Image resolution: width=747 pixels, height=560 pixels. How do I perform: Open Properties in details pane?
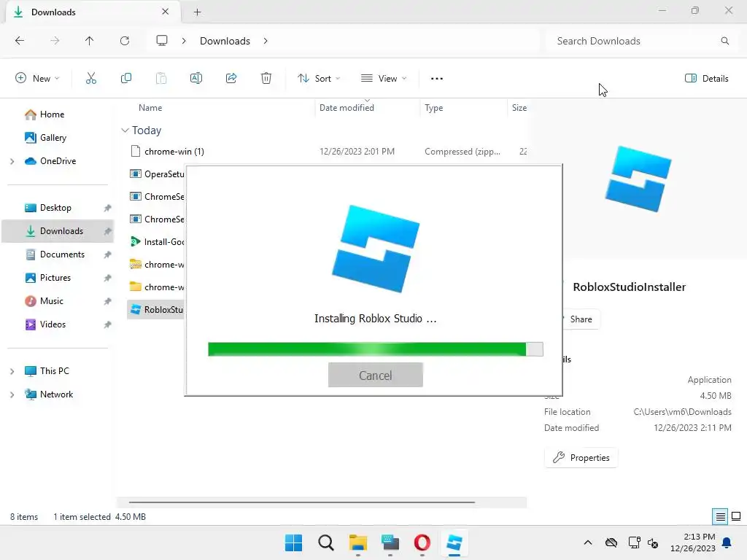581,458
